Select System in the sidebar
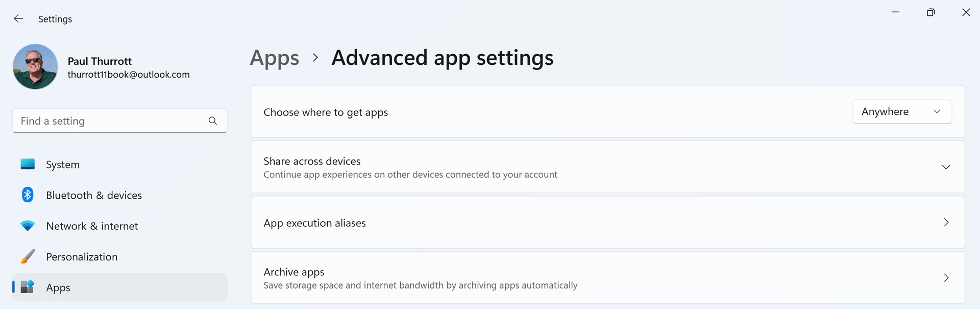 click(63, 164)
